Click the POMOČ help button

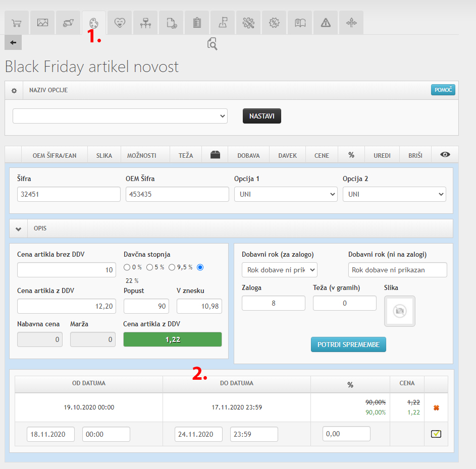(x=443, y=90)
